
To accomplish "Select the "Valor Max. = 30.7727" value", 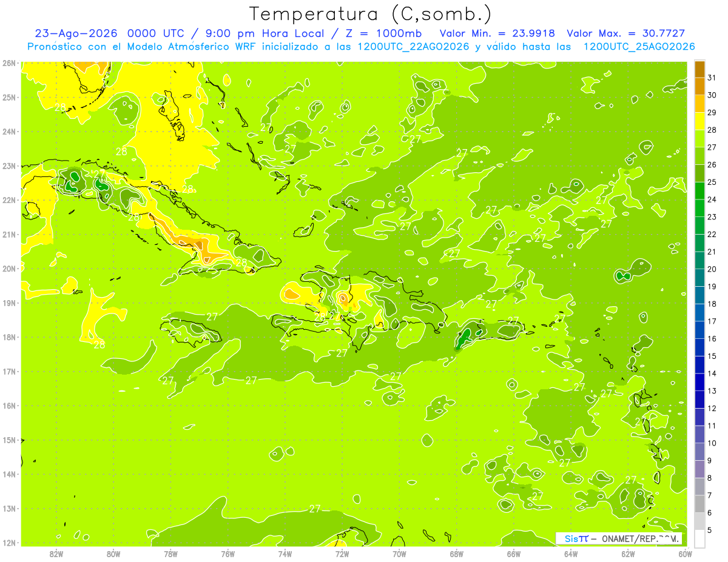I will pyautogui.click(x=625, y=33).
